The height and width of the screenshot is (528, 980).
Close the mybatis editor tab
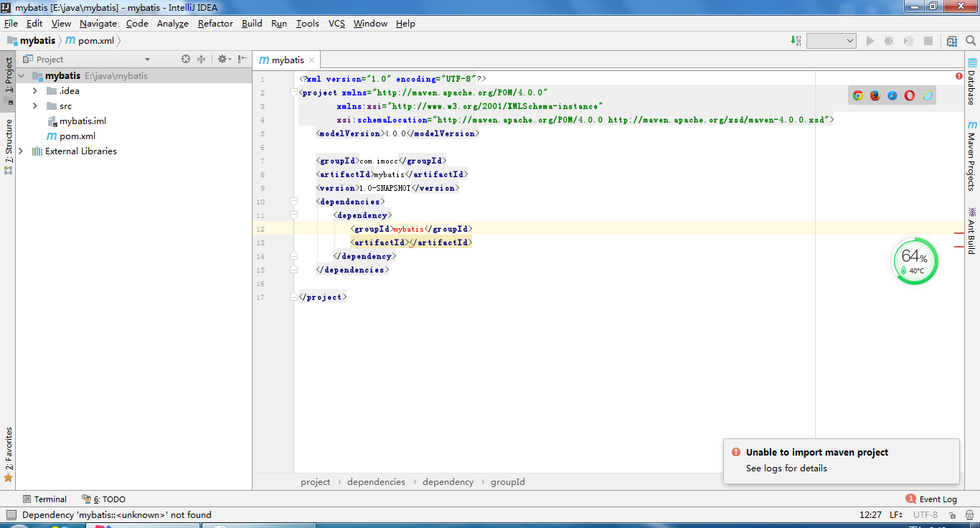pyautogui.click(x=311, y=60)
